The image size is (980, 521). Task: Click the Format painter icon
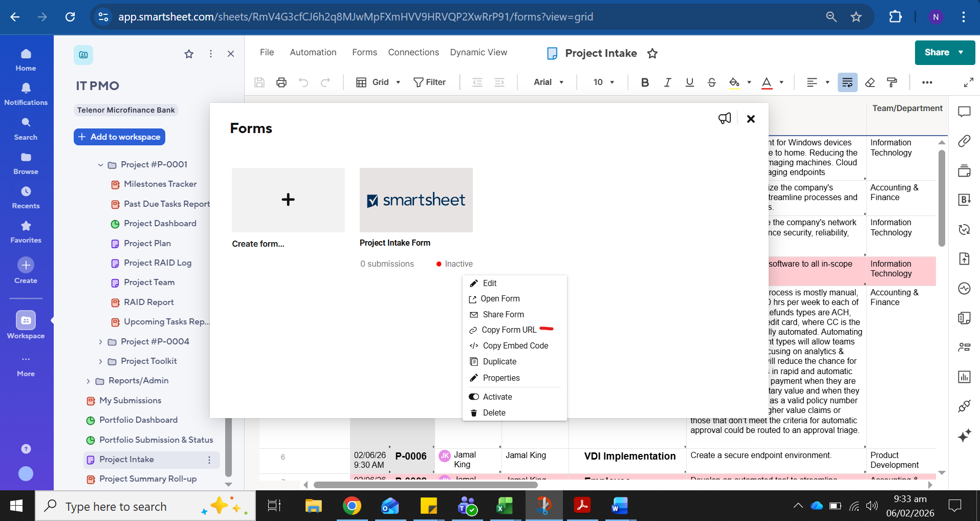click(x=892, y=82)
